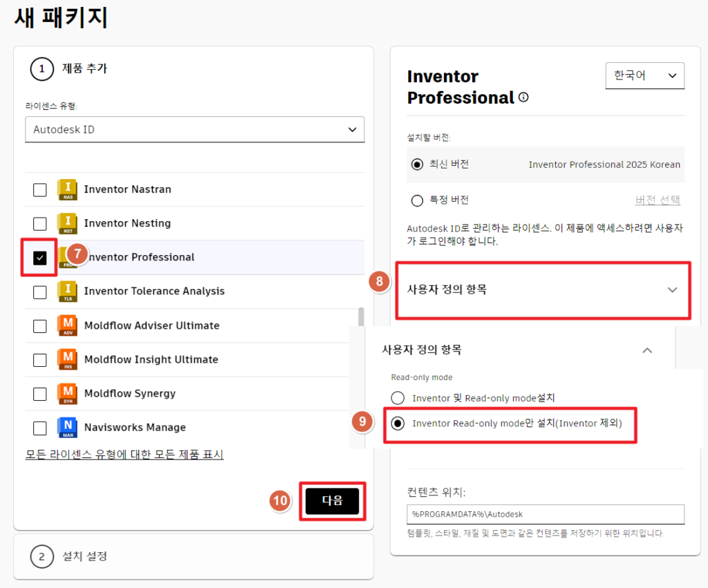
Task: Select Inventor 및 Read-only mode설치 option
Action: [398, 398]
